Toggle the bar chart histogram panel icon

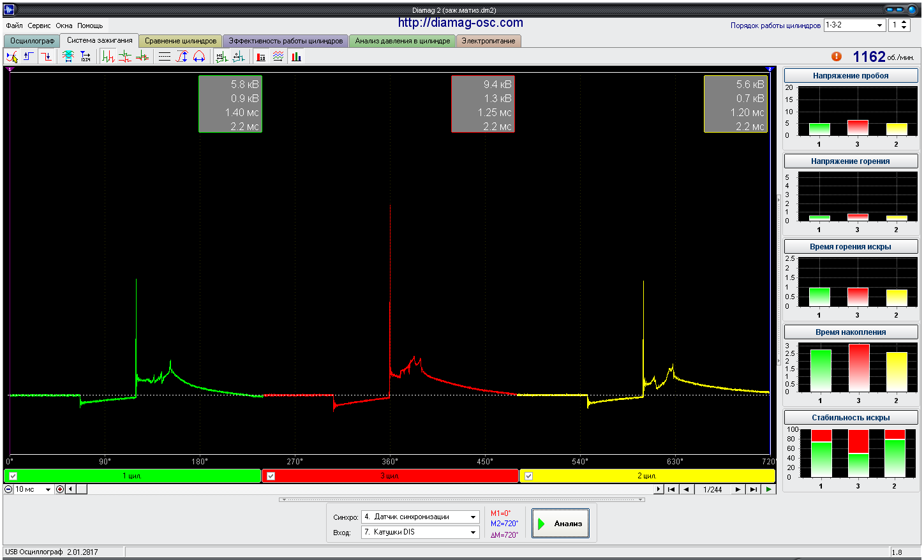pyautogui.click(x=296, y=57)
